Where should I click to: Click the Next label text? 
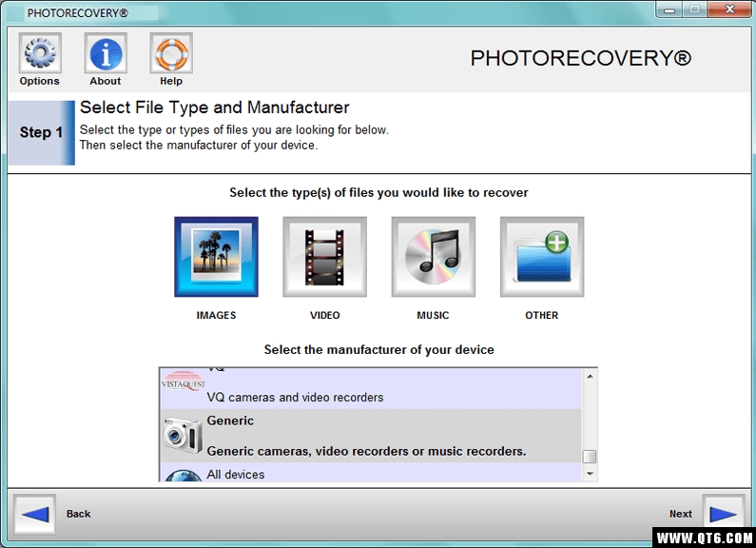pyautogui.click(x=681, y=514)
